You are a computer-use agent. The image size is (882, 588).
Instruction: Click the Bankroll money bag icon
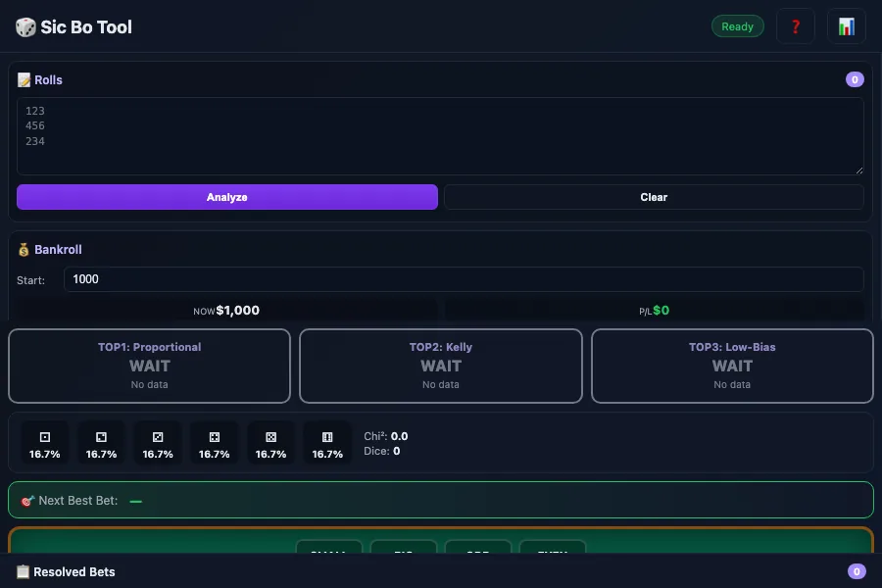24,249
